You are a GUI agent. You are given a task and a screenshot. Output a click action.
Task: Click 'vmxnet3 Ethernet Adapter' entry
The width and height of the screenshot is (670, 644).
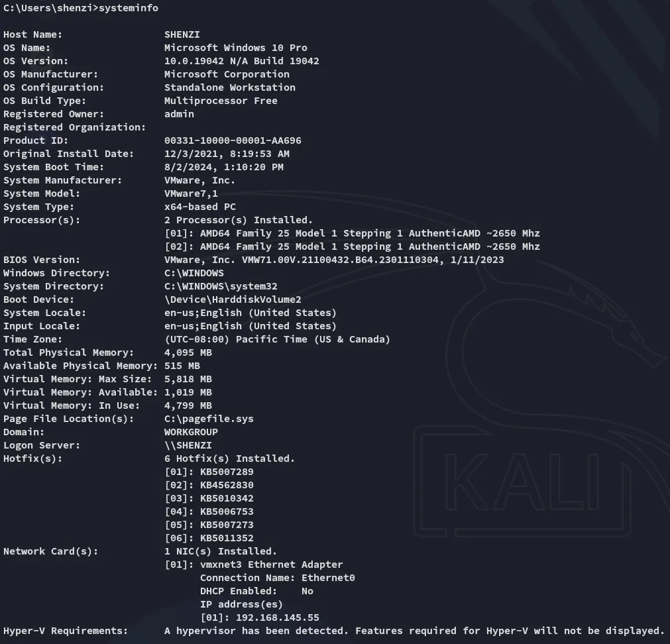271,564
